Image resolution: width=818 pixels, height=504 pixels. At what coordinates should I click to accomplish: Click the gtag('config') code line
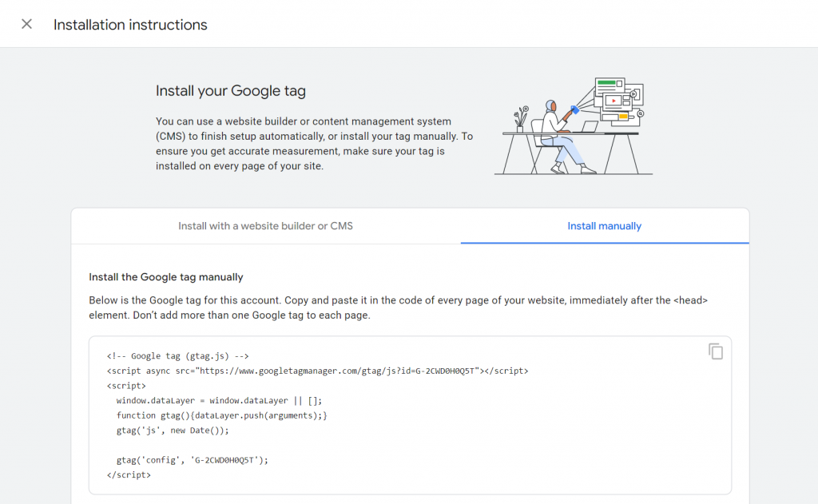coord(192,460)
